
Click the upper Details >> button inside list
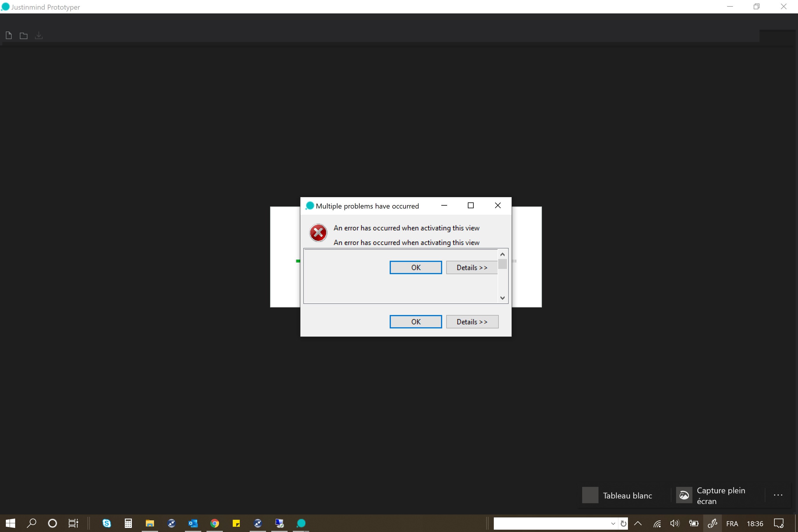click(471, 267)
